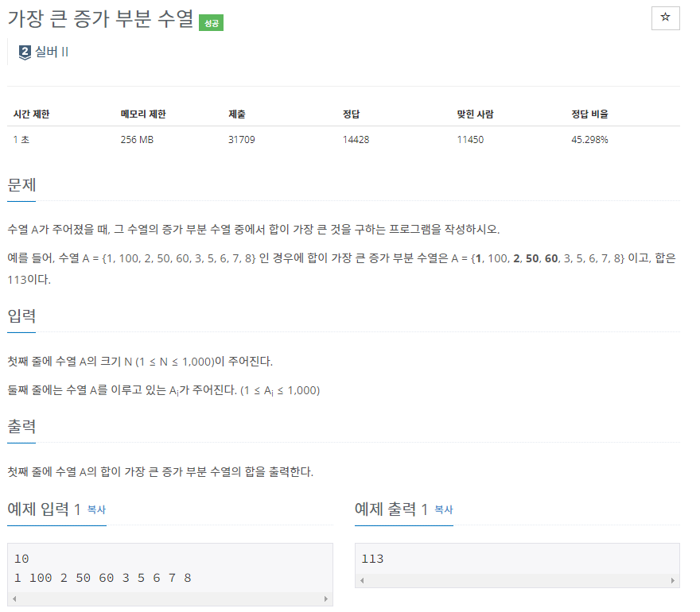Click right scroll arrow of example input box
This screenshot has width=700, height=612.
click(x=326, y=598)
